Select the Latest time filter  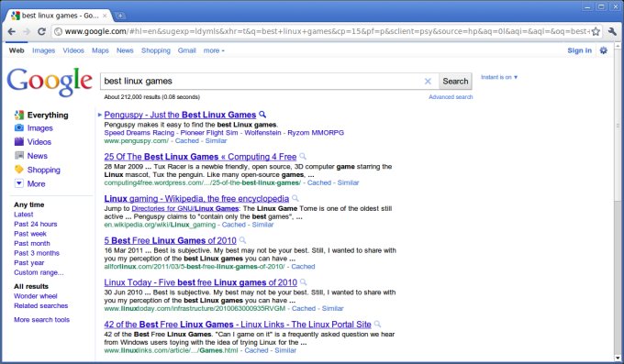24,214
